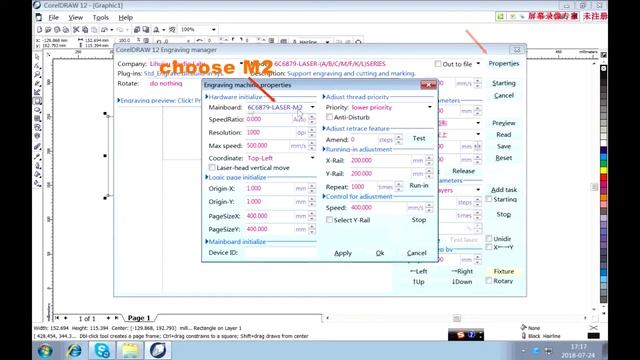Click the New document toolbar icon
Viewport: 640px width, 360px height.
point(39,30)
